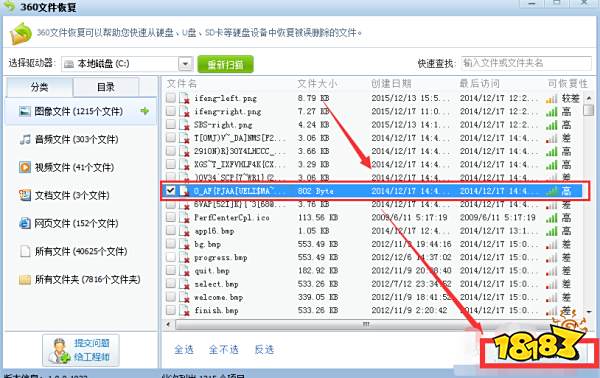Click the recoverability bars of ifeng-right.png
Screen dimensions: 600x378
click(x=551, y=112)
